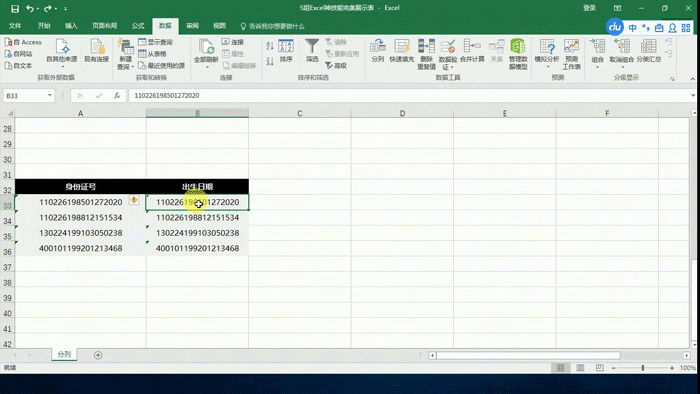Open Consolidate (合并计算)
700x394 pixels.
[472, 50]
